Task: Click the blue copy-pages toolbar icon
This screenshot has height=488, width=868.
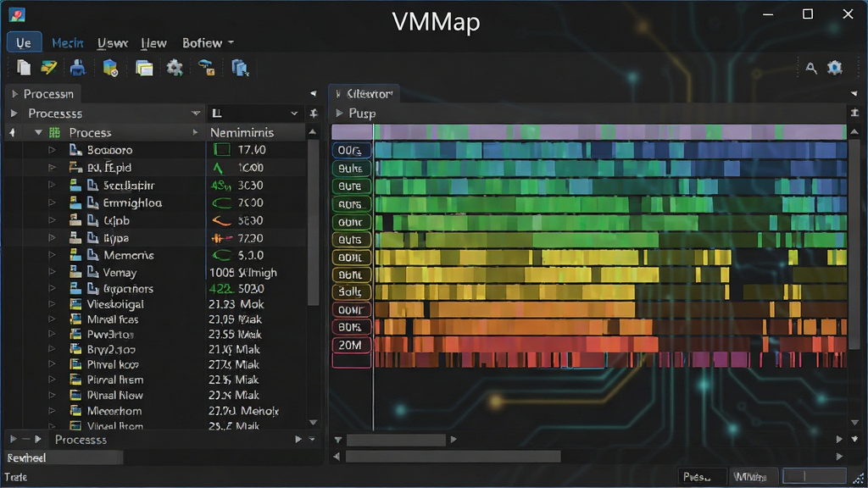Action: [240, 68]
